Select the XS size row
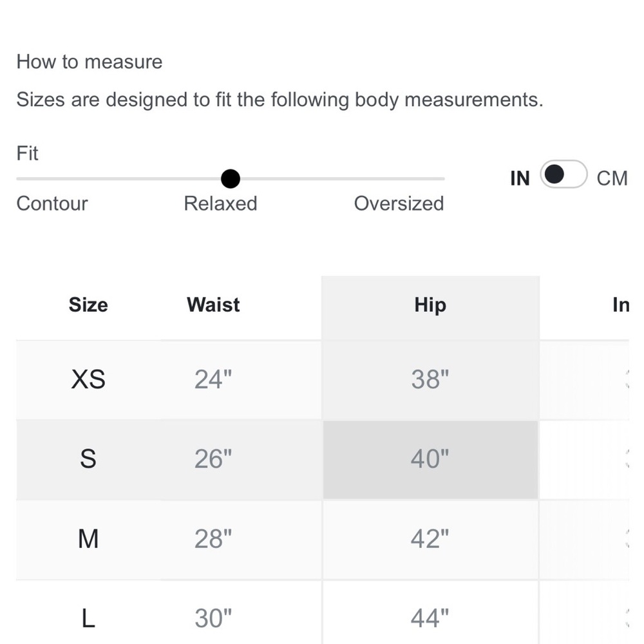This screenshot has height=644, width=644. point(323,380)
